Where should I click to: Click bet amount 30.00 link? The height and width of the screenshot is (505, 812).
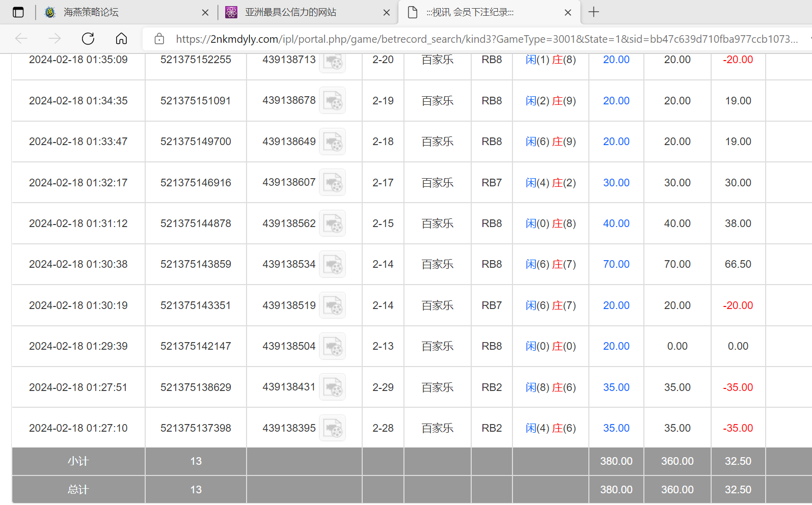coord(616,183)
